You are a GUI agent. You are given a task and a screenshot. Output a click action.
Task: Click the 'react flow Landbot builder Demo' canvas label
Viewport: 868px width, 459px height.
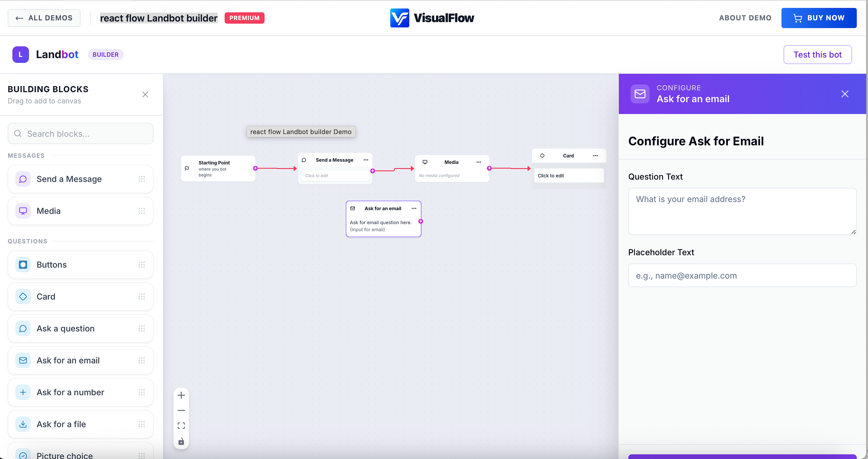point(301,132)
